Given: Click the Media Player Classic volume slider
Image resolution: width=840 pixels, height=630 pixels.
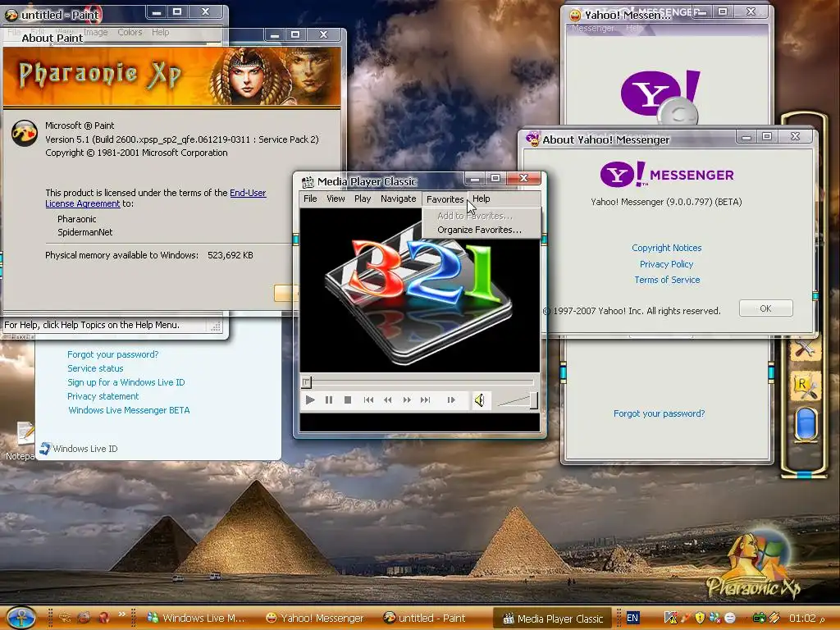Looking at the screenshot, I should click(518, 400).
